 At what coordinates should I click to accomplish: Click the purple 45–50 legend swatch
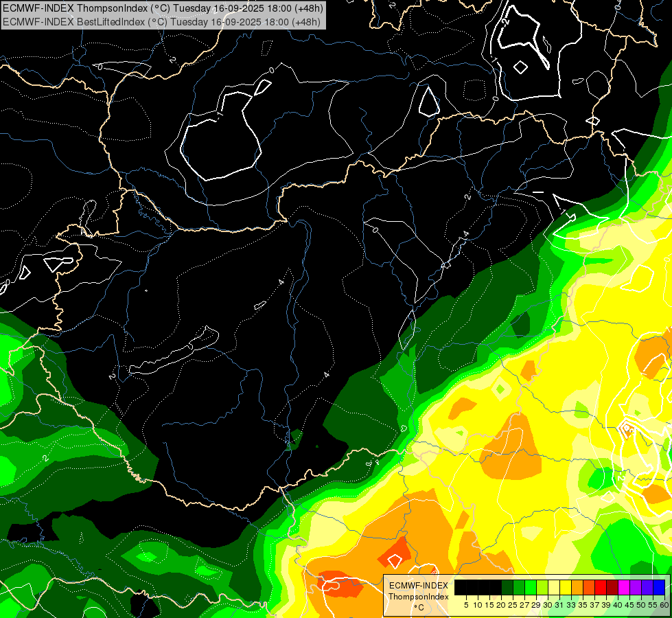coord(636,588)
